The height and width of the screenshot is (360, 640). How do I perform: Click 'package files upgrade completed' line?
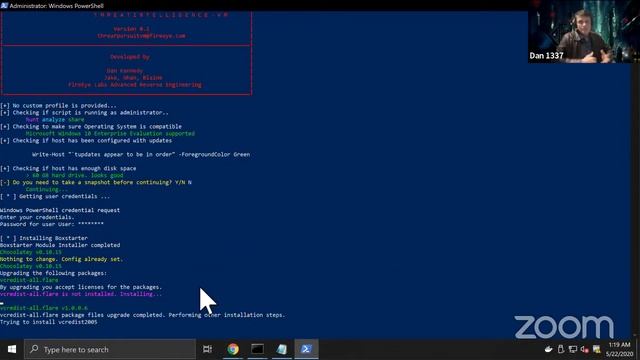pyautogui.click(x=142, y=315)
